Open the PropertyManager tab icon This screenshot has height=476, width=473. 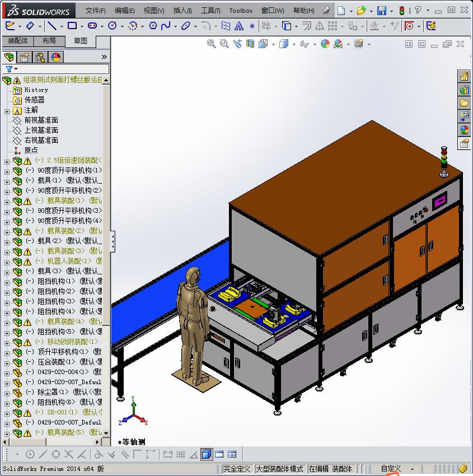tap(25, 57)
